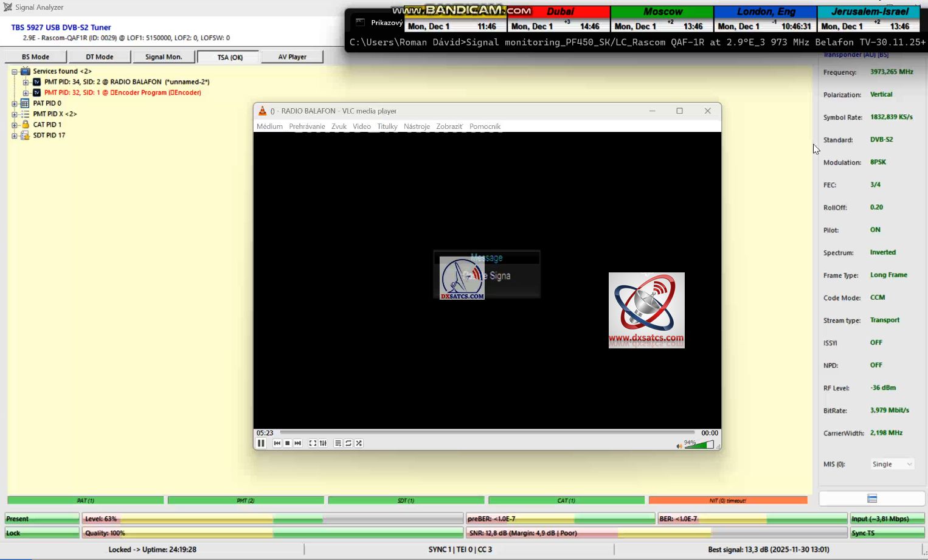Expand the SDT PID 17 node
Viewport: 928px width, 560px height.
15,136
